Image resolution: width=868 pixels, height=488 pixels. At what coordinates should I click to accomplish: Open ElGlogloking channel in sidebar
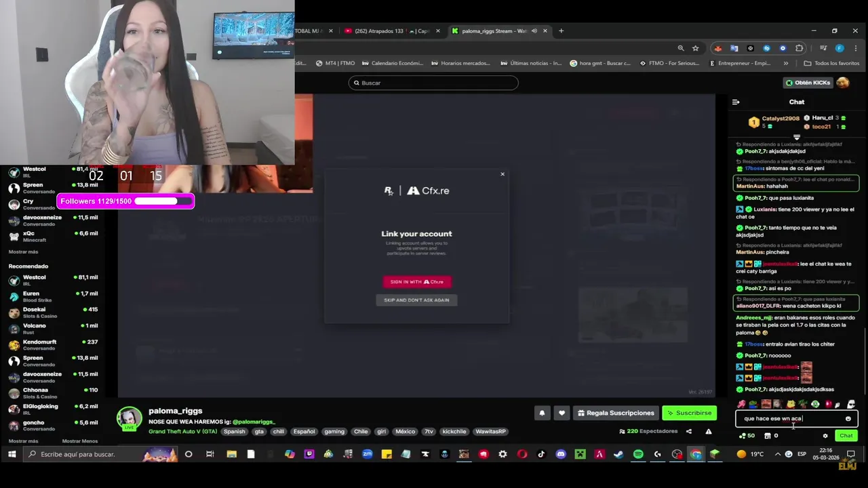(x=54, y=409)
